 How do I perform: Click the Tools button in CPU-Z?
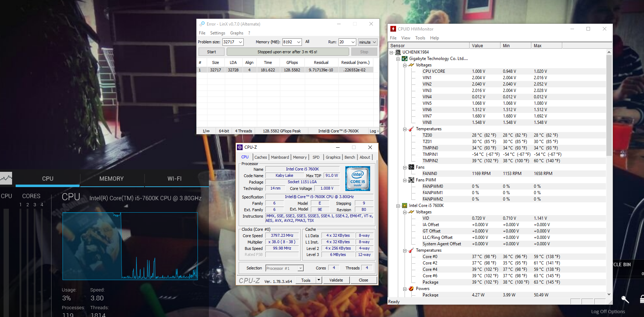(x=306, y=280)
